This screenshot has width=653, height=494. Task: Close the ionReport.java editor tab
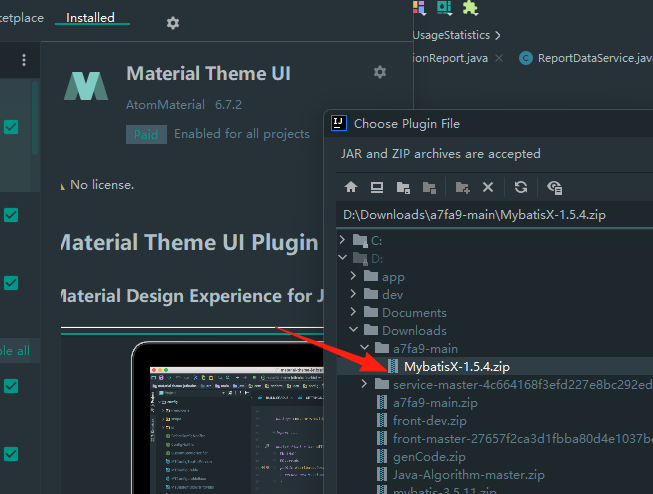coord(498,58)
